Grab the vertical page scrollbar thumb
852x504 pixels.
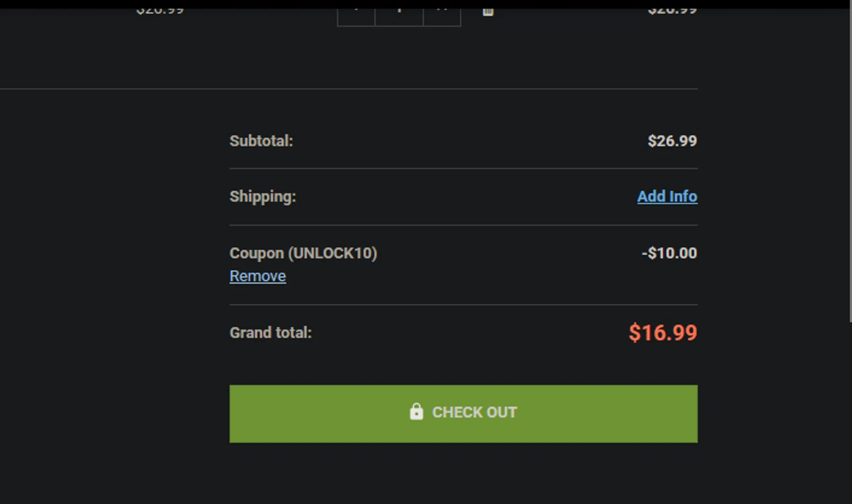click(850, 165)
